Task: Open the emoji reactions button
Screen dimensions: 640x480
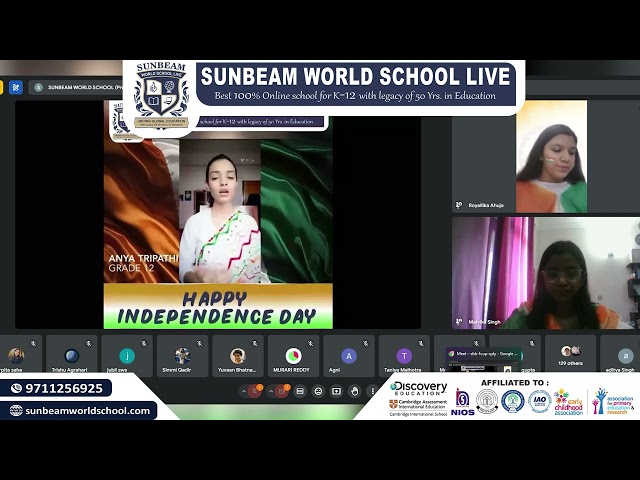Action: (x=318, y=391)
